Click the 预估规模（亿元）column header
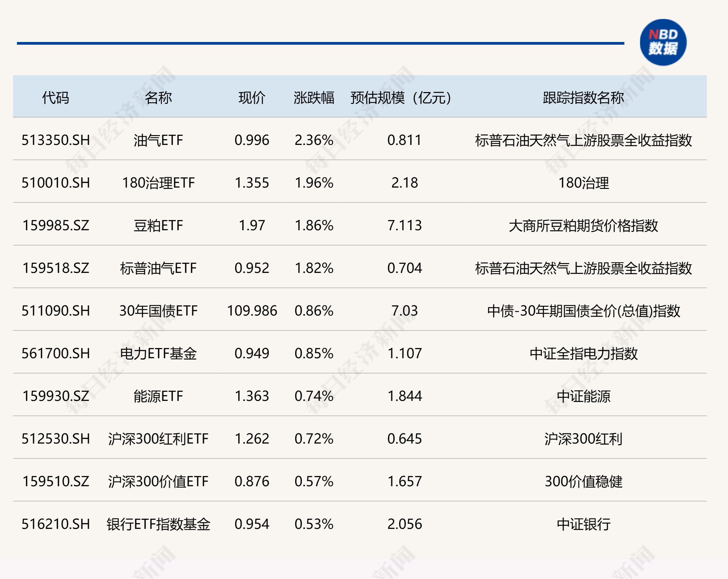Screen dimensions: 728x579 coord(401,98)
